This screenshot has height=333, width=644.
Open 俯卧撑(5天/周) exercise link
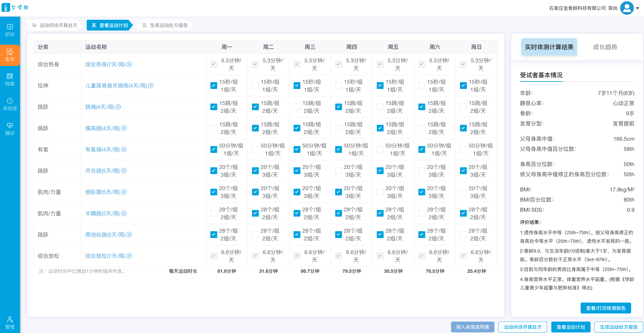click(x=103, y=192)
